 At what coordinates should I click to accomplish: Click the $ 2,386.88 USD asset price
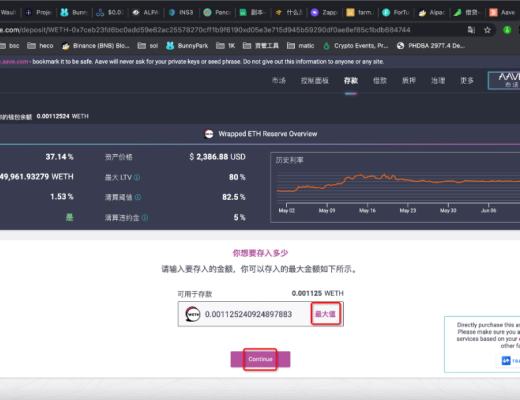(217, 157)
